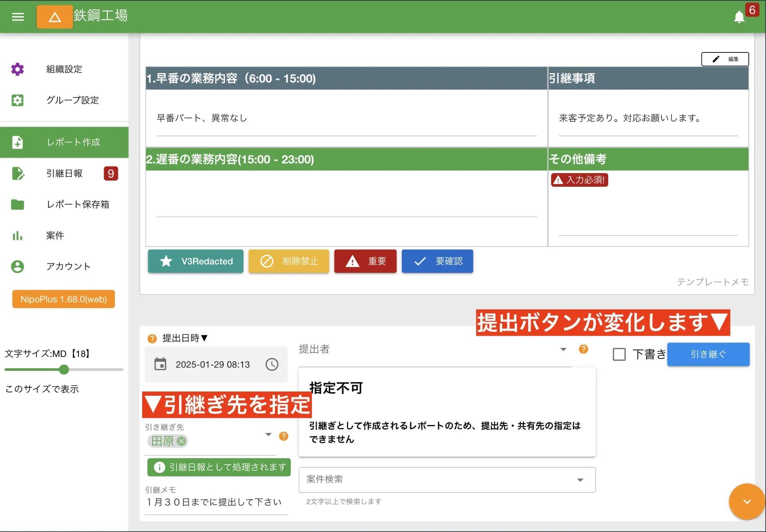Click the 組織設定 gear icon
The image size is (766, 532).
pyautogui.click(x=18, y=69)
